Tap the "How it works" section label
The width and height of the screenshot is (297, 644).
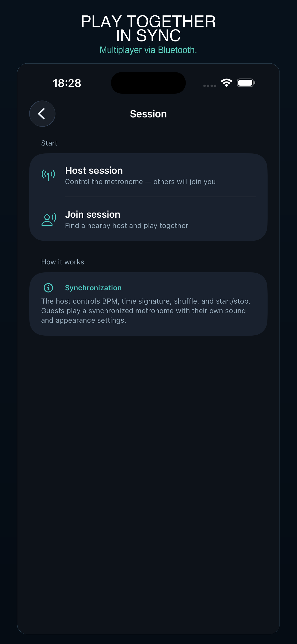click(x=62, y=262)
